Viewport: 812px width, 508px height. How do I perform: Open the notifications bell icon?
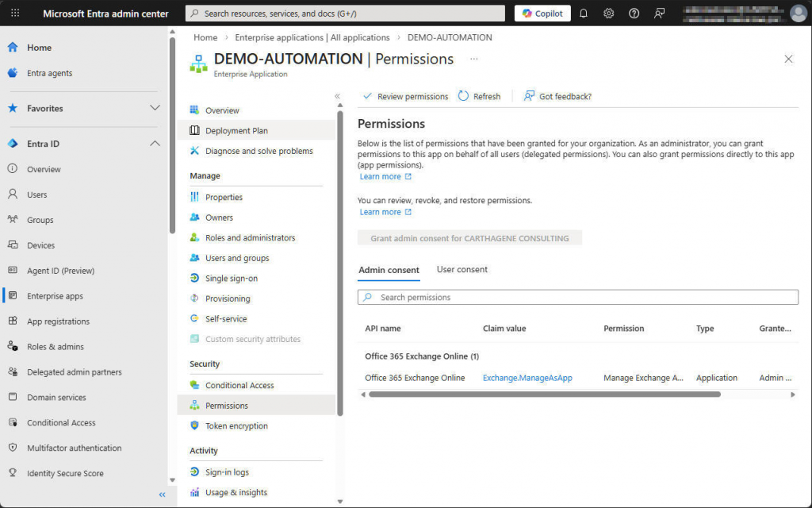tap(583, 13)
